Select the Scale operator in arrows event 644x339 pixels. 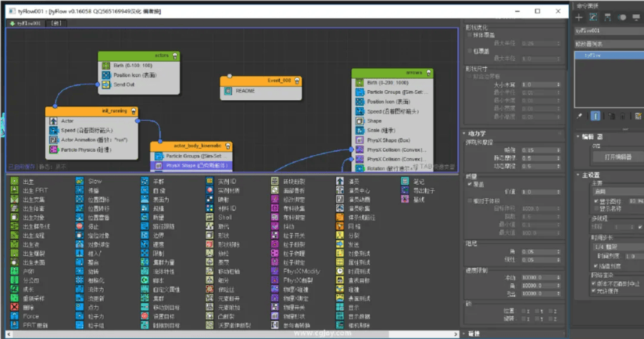point(379,131)
